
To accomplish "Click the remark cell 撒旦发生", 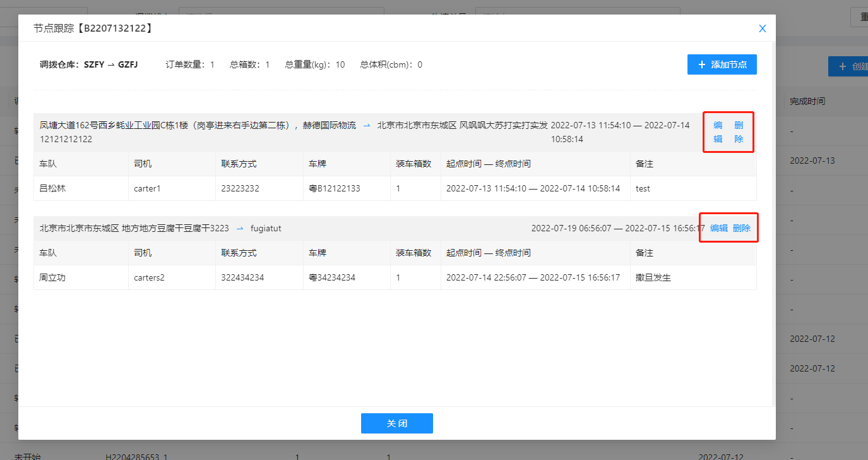I will point(653,277).
